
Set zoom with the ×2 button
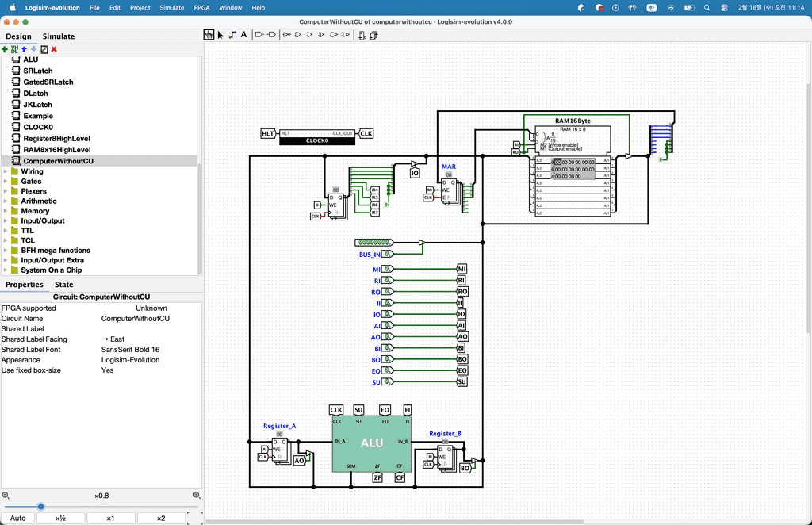161,518
